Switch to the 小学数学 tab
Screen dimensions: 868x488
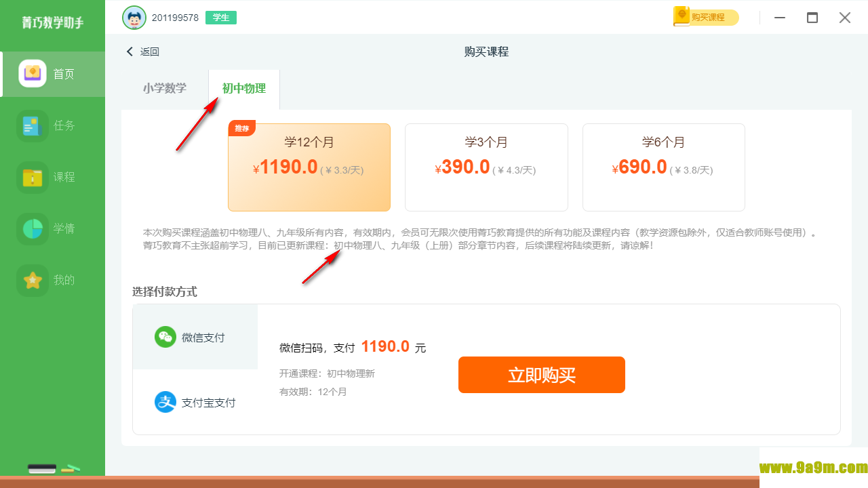[x=165, y=88]
